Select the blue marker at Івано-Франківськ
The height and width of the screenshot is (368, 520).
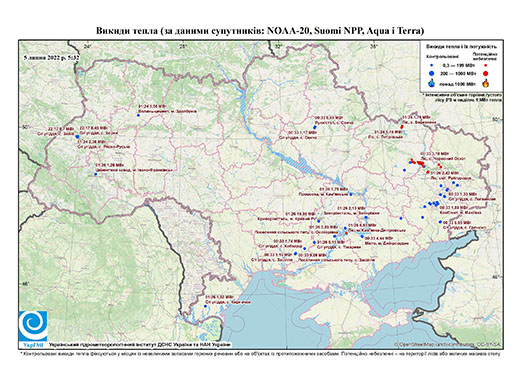(x=95, y=174)
